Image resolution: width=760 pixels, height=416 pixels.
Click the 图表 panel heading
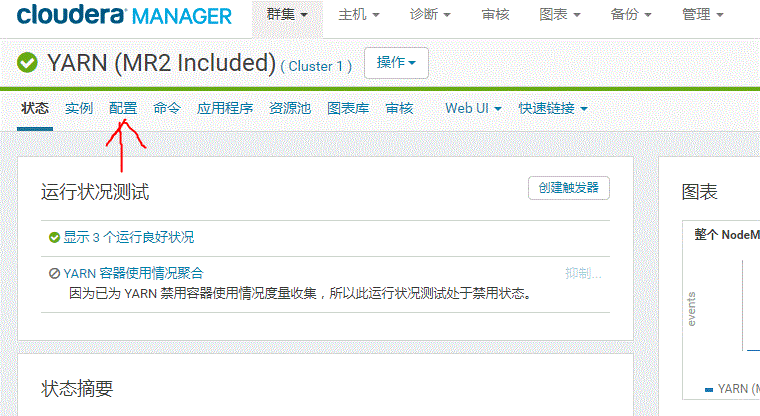point(699,192)
